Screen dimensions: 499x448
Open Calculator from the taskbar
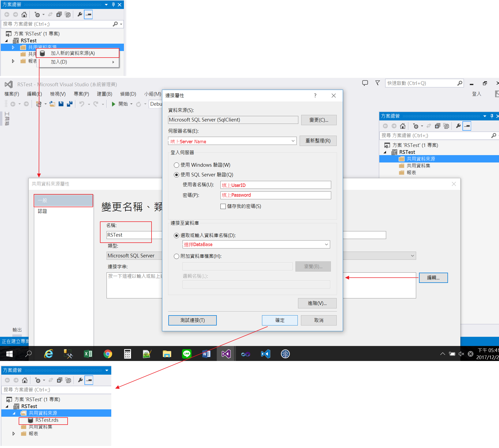click(x=128, y=354)
